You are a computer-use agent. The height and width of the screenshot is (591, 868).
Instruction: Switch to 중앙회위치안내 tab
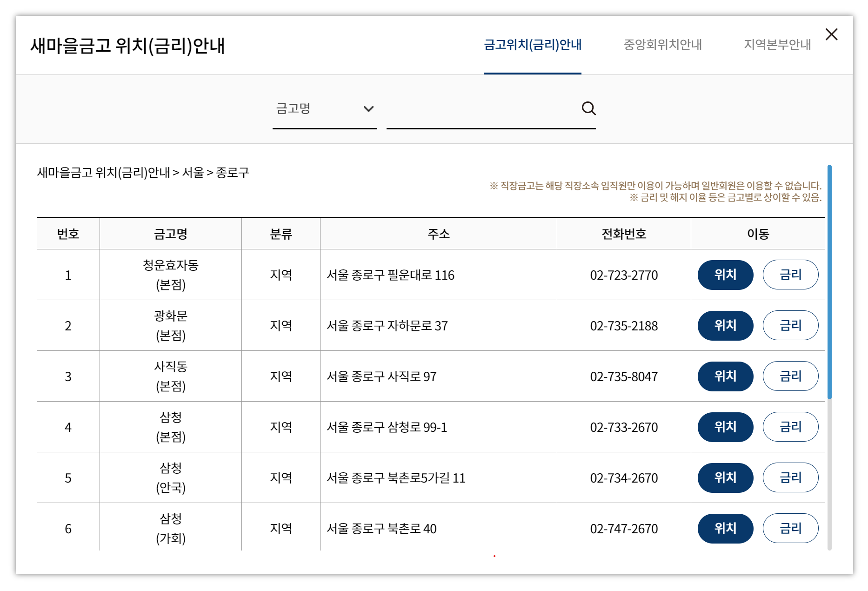pyautogui.click(x=662, y=45)
